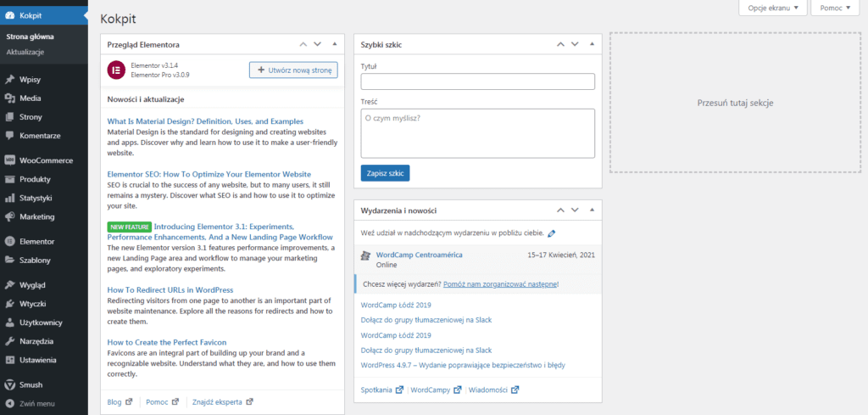Open Aktualizacje submenu item
The width and height of the screenshot is (868, 415).
click(25, 52)
